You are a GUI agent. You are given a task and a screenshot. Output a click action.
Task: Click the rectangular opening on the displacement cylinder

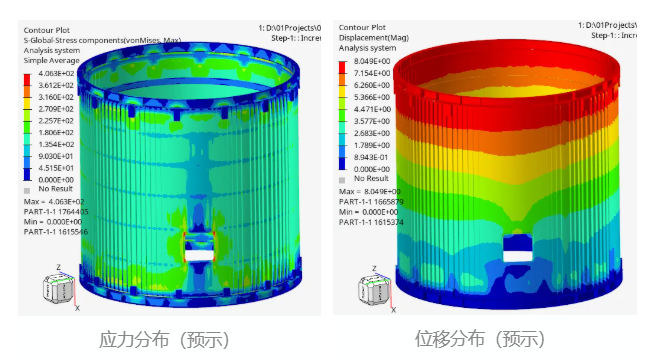coord(517,255)
